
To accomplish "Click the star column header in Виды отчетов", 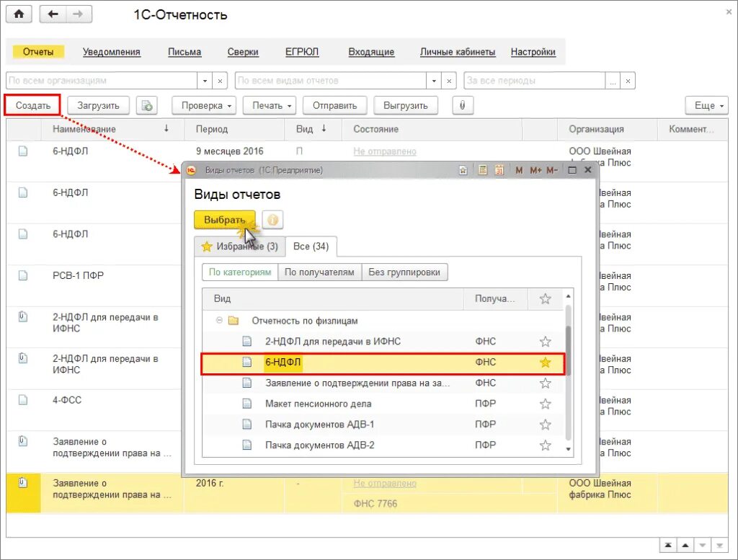I will (x=545, y=299).
